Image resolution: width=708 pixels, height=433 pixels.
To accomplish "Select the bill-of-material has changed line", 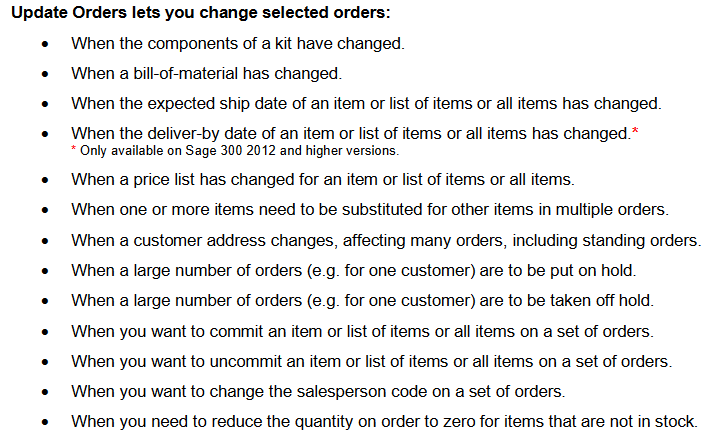I will point(207,74).
